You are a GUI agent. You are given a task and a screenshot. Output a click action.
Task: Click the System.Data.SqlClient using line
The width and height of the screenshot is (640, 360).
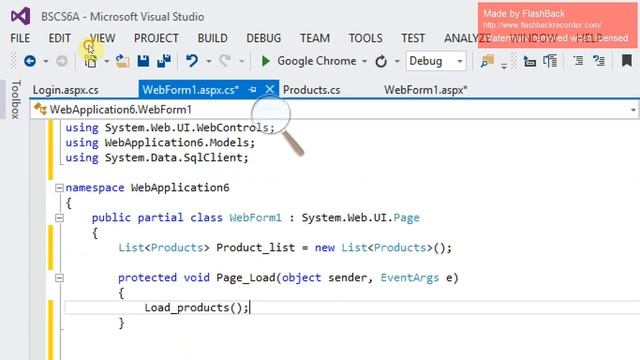click(x=157, y=158)
